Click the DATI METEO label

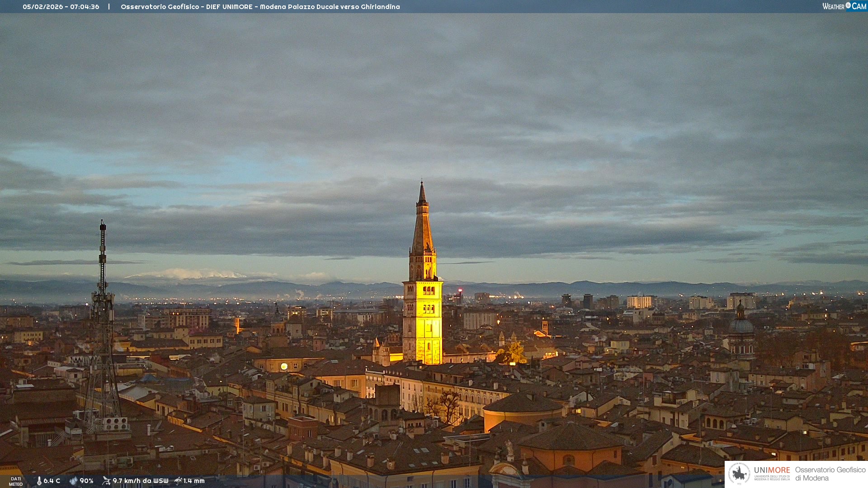pos(16,481)
